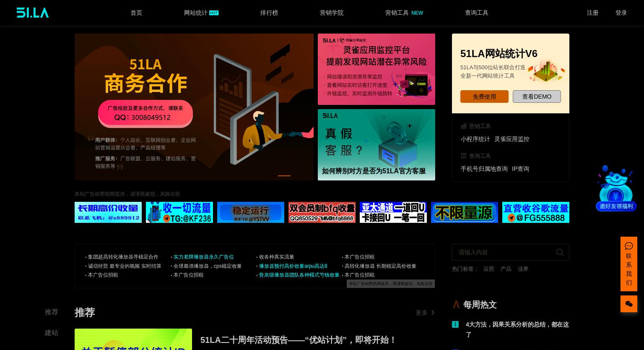Image resolution: width=644 pixels, height=350 pixels.
Task: Click the recommended article thumbnail image
Action: click(x=133, y=339)
